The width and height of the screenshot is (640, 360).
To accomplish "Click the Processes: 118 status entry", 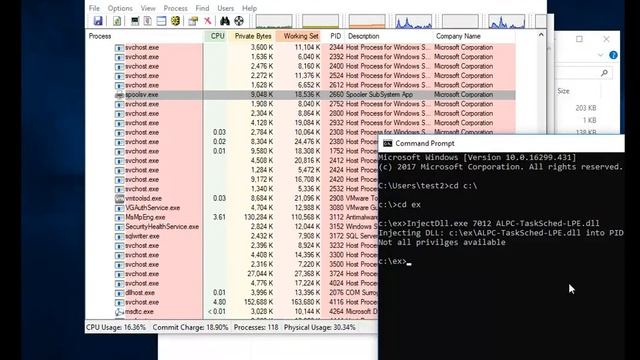I will pyautogui.click(x=256, y=328).
